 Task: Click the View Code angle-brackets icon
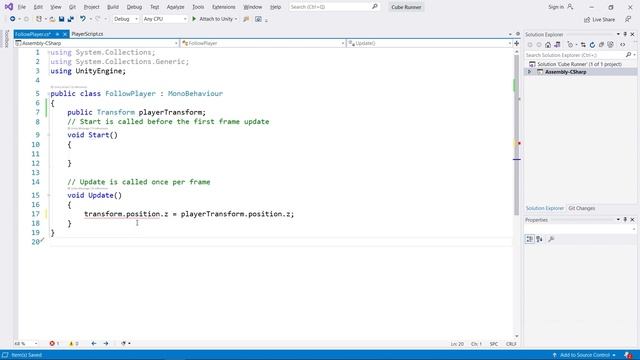623,45
